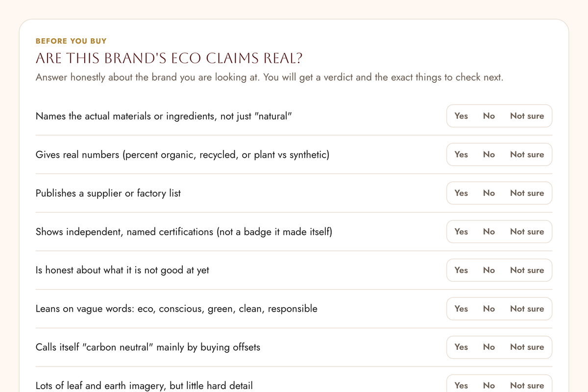Mark Not sure for carbon neutral offsets
Viewport: 588px width, 392px height.
[x=527, y=347]
